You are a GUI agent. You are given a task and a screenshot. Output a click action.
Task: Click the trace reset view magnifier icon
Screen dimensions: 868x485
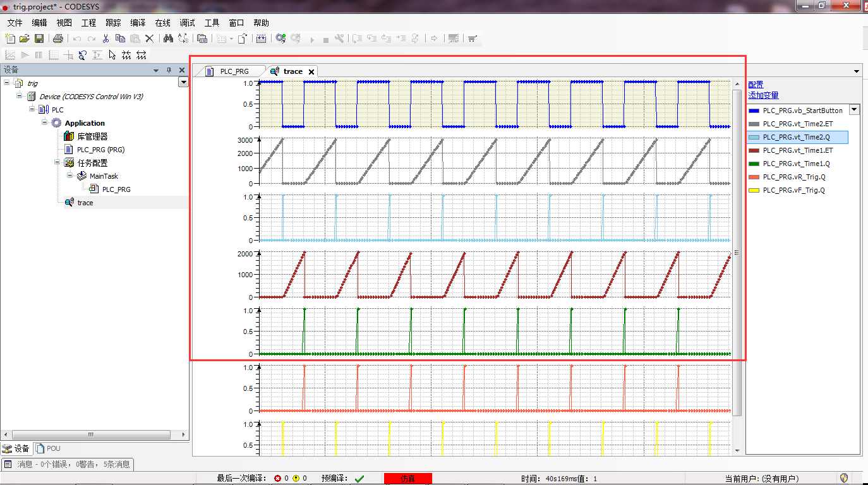pyautogui.click(x=82, y=55)
